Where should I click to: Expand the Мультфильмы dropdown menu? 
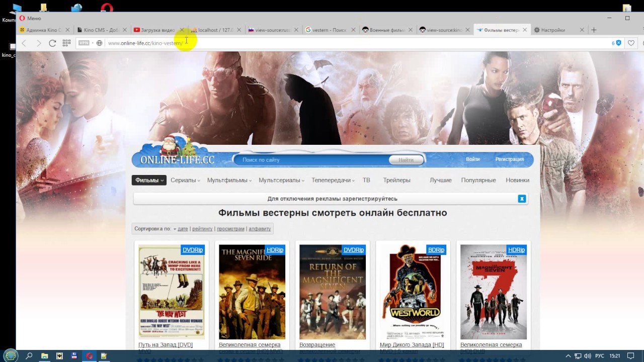tap(229, 180)
